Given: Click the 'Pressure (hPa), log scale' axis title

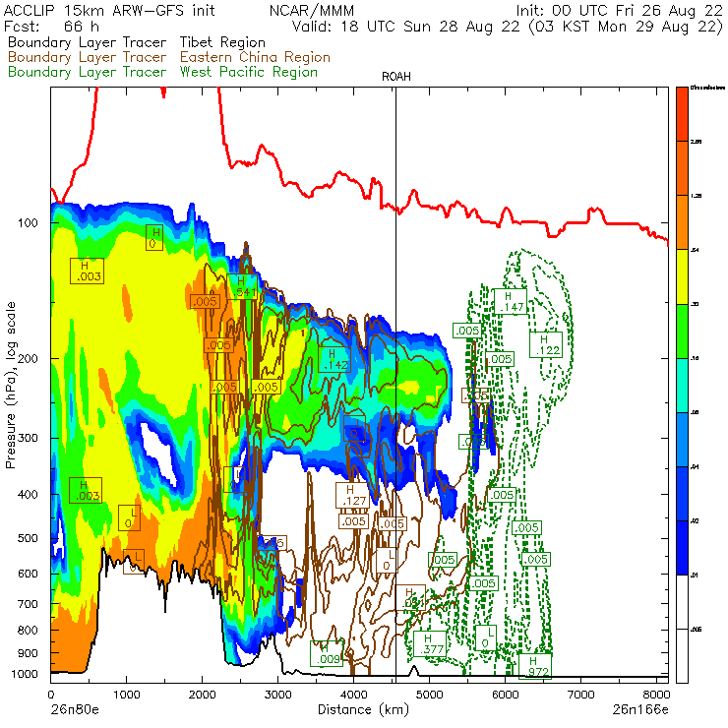Looking at the screenshot, I should click(11, 385).
